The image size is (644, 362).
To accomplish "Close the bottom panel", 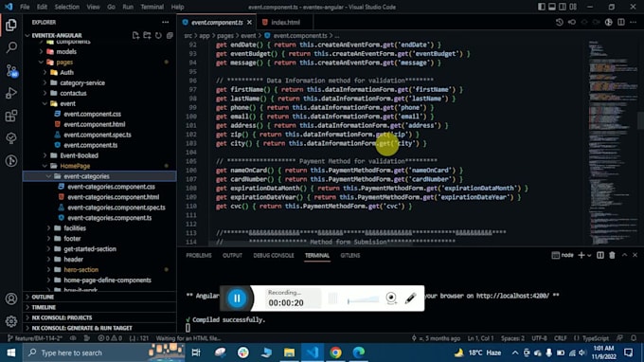I will (635, 255).
